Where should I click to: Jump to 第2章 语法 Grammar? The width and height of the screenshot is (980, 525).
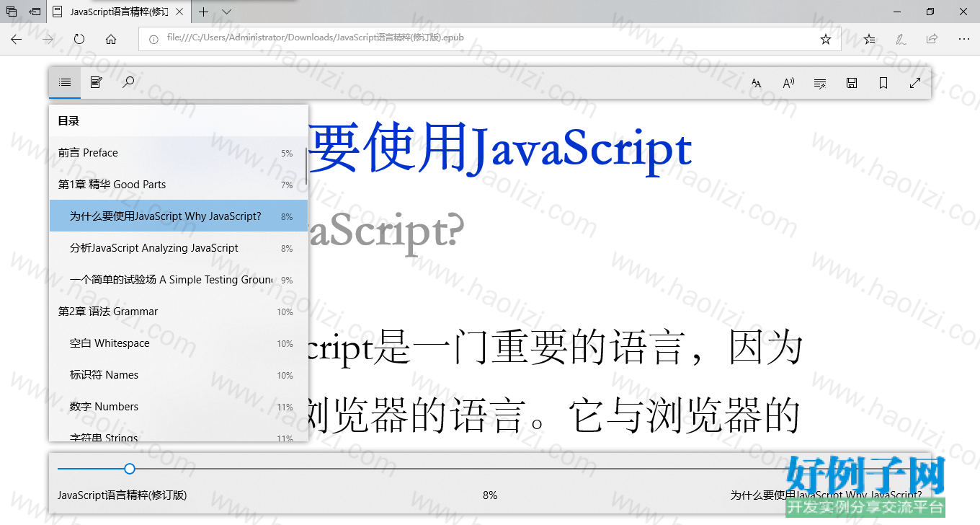point(178,312)
